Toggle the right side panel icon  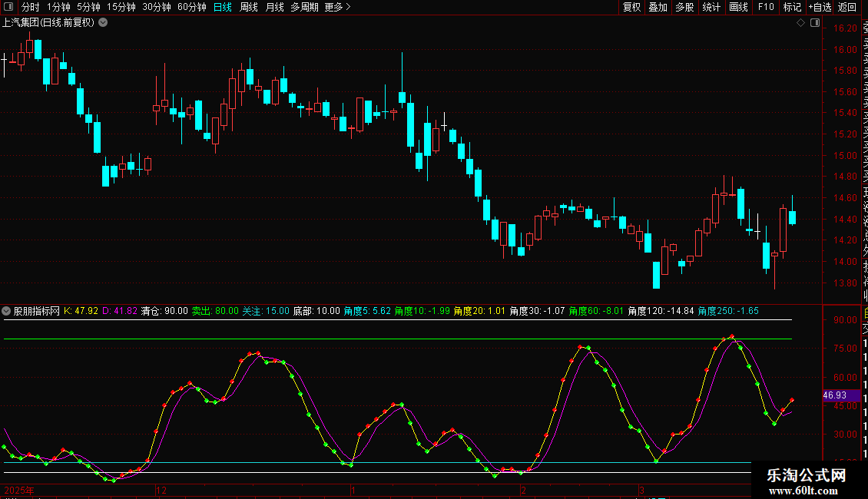point(815,23)
